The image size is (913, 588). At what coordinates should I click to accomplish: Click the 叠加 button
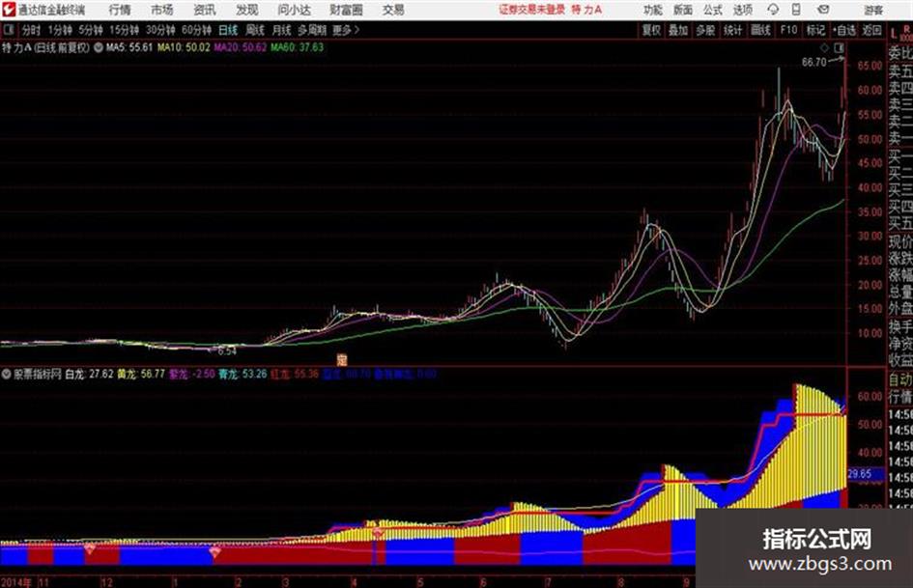pos(678,30)
